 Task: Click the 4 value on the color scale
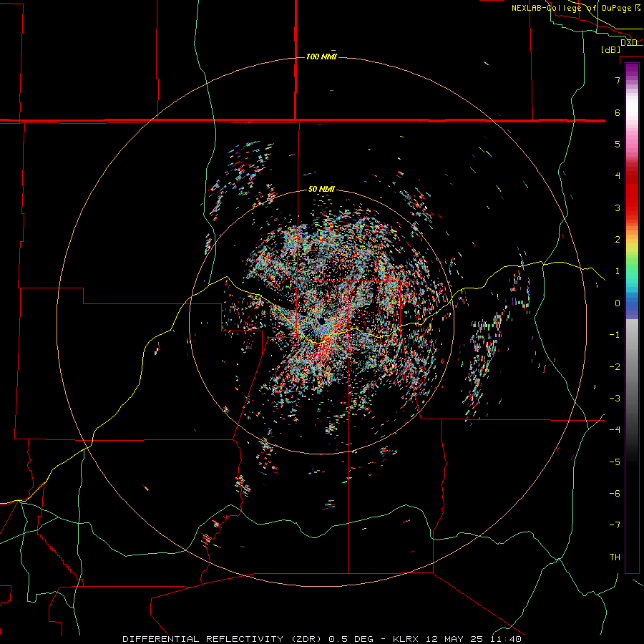pyautogui.click(x=618, y=176)
